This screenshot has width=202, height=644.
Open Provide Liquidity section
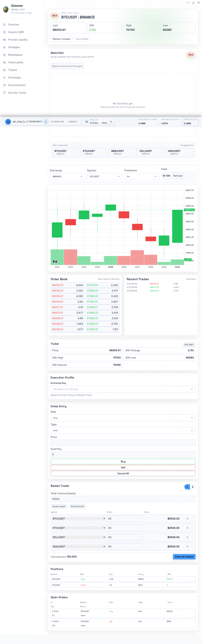(x=18, y=40)
